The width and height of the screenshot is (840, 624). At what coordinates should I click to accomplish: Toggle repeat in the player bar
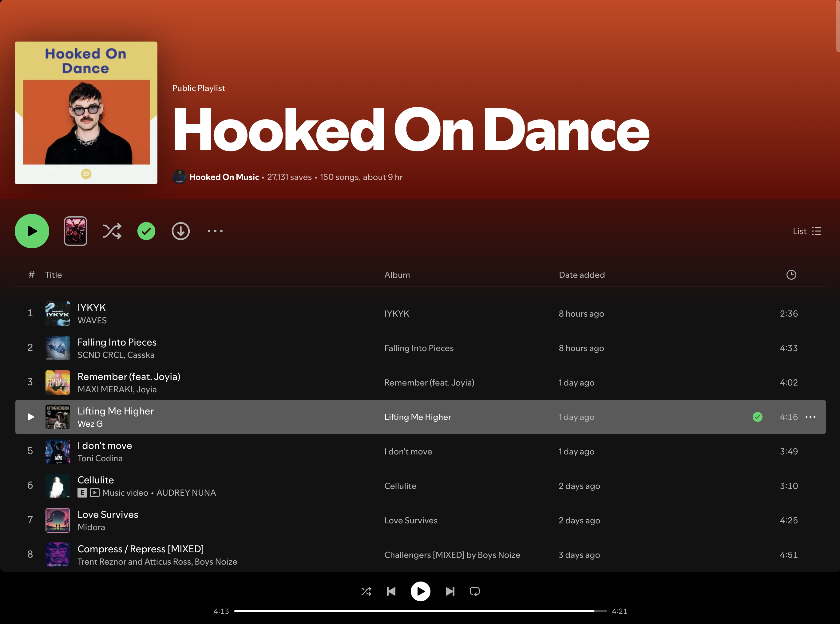475,591
